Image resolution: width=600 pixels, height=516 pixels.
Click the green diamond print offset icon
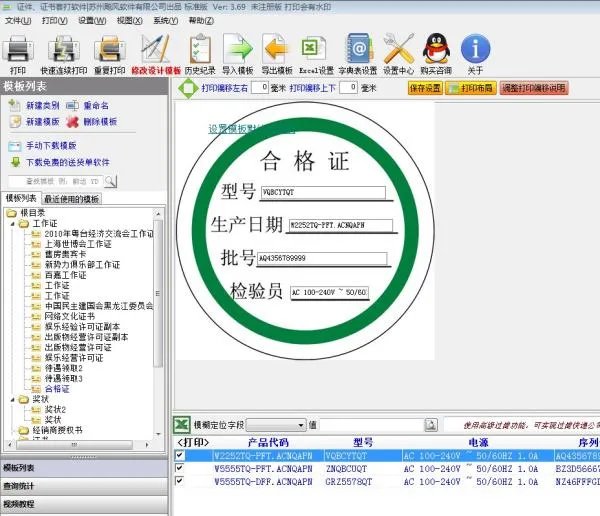tap(188, 88)
